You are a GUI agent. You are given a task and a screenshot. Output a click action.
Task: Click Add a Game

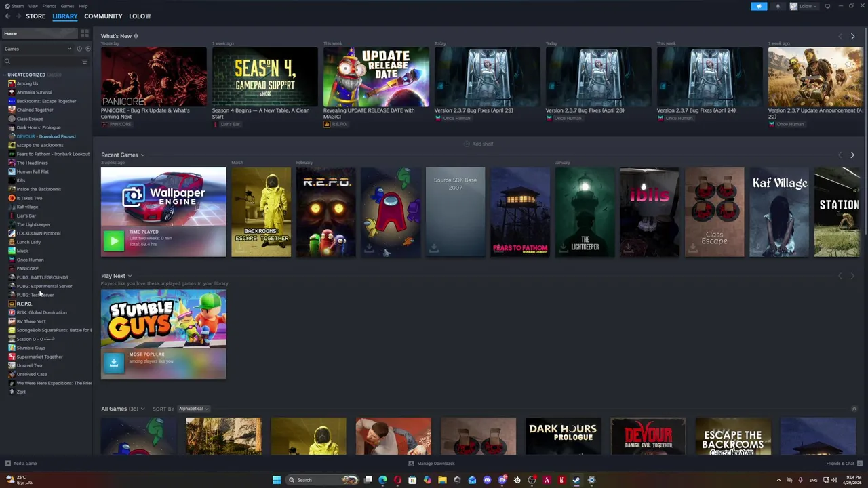click(x=21, y=464)
